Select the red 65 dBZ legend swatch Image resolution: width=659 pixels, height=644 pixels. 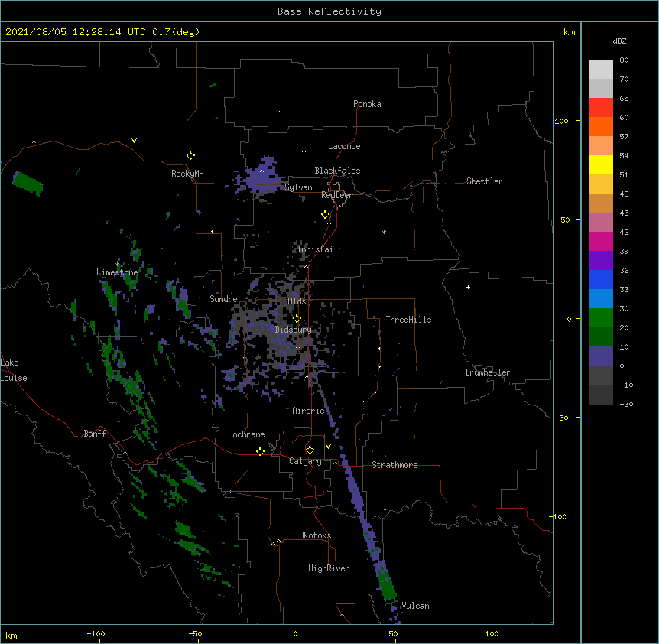[601, 108]
